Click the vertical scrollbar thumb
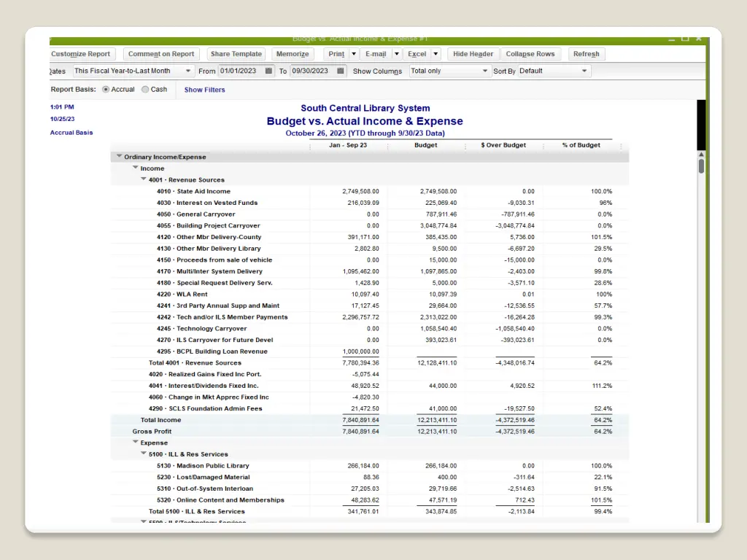The image size is (747, 560). click(x=701, y=166)
